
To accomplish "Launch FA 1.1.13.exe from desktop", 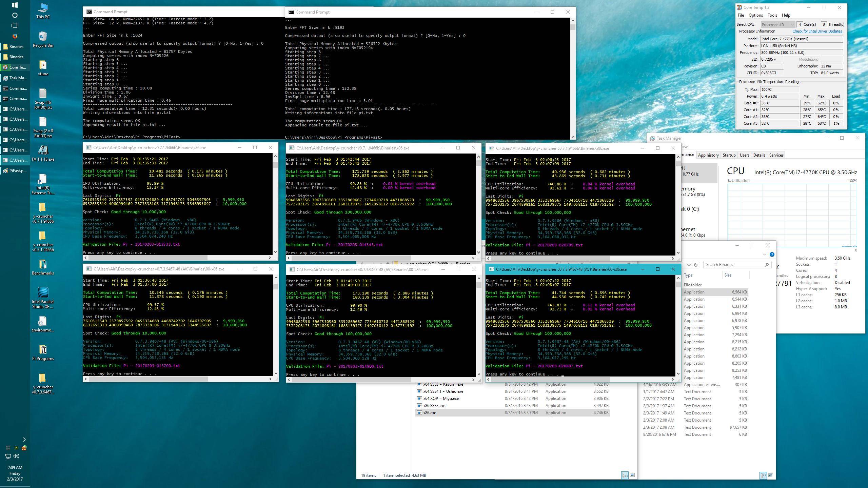I will (43, 153).
